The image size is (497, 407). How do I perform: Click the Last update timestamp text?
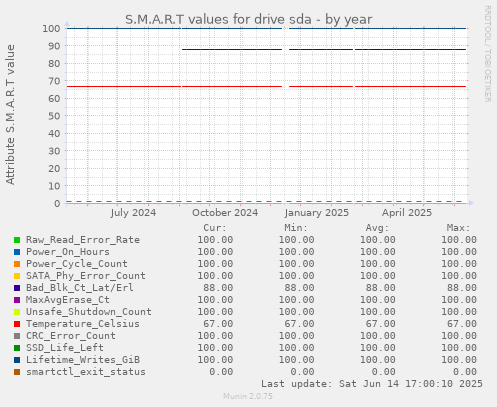pyautogui.click(x=372, y=384)
